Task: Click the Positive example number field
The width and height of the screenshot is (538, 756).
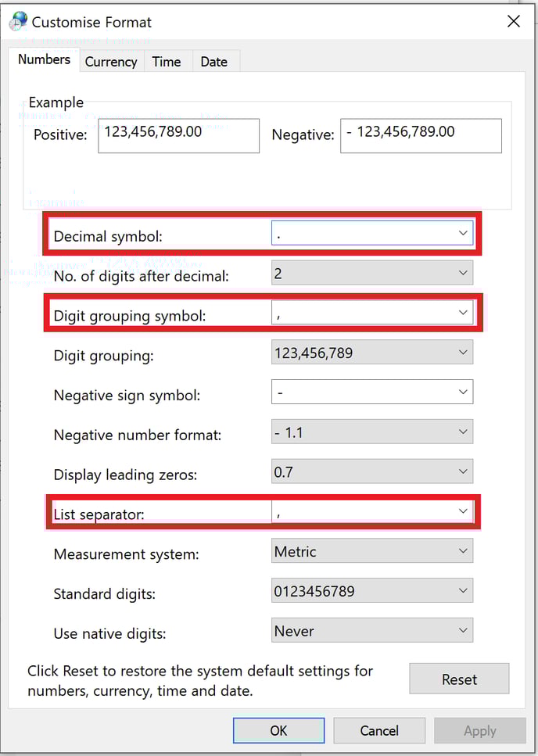Action: (x=180, y=135)
